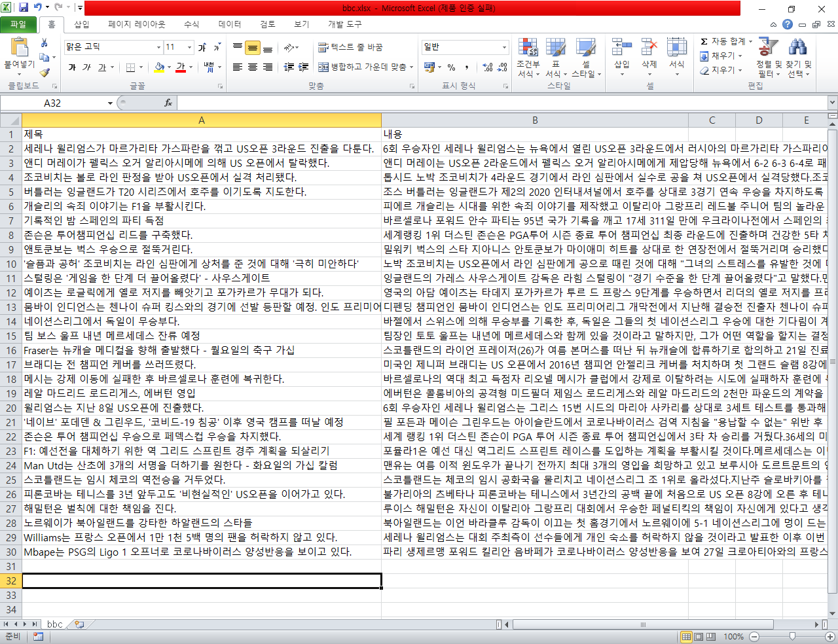Click the Name Box showing A32

52,103
